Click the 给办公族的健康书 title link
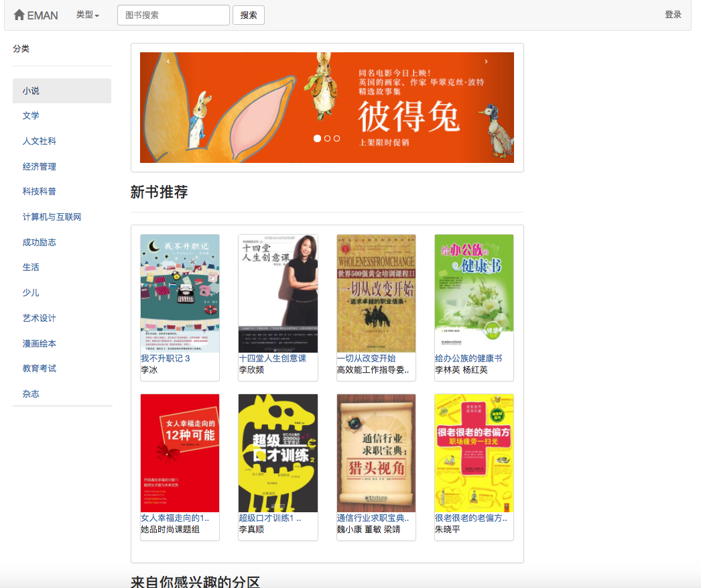701x588 pixels. point(468,358)
